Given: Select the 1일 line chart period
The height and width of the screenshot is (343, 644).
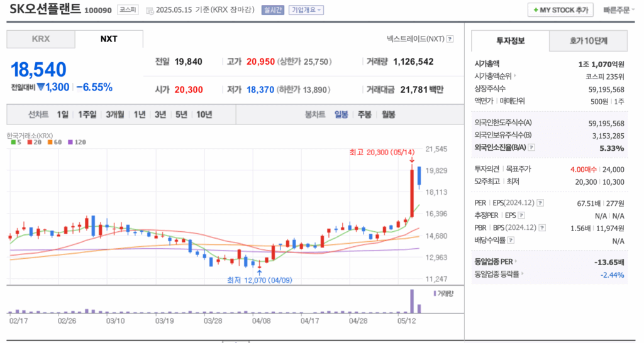Looking at the screenshot, I should coord(62,114).
